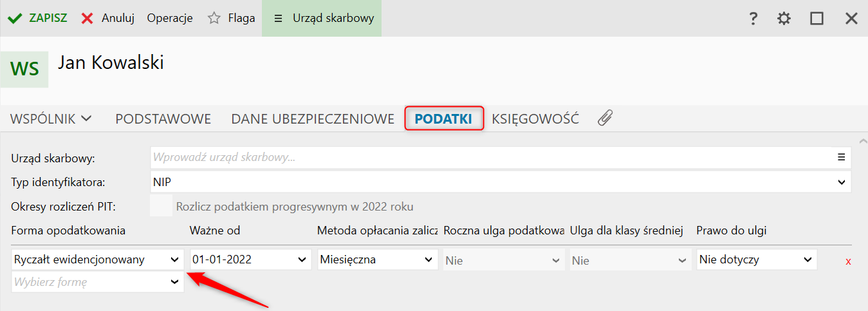Maximize the window using the square icon
Image resolution: width=868 pixels, height=311 pixels.
pos(817,19)
